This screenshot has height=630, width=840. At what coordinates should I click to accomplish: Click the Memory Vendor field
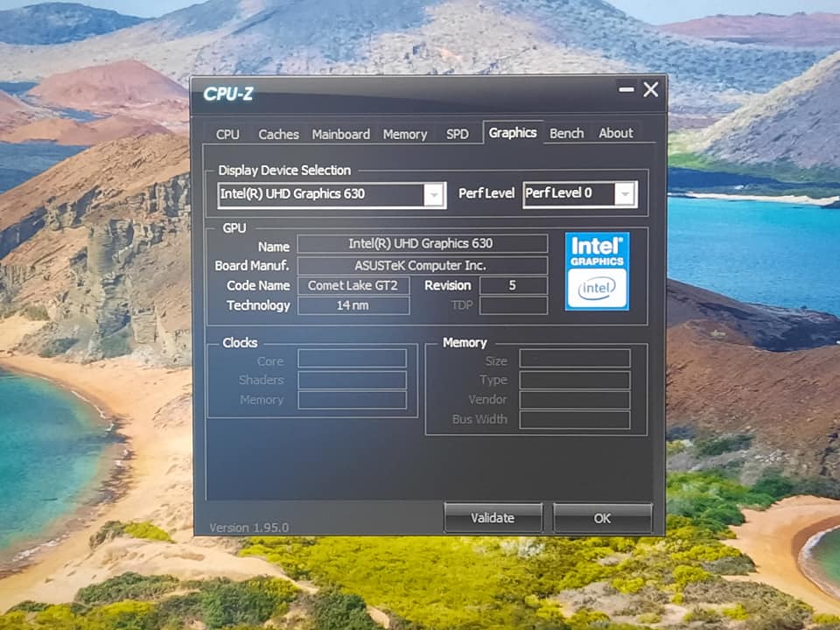[x=575, y=400]
